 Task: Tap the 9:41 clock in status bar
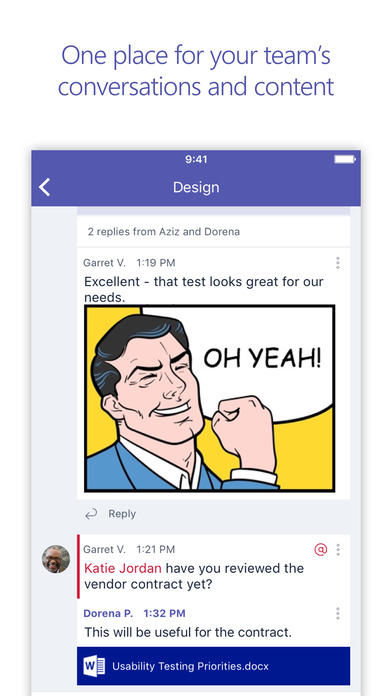point(196,159)
